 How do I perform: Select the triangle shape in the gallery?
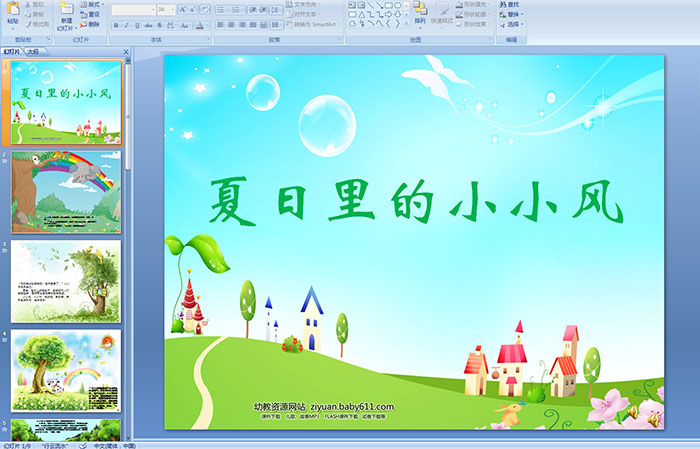coord(362,15)
